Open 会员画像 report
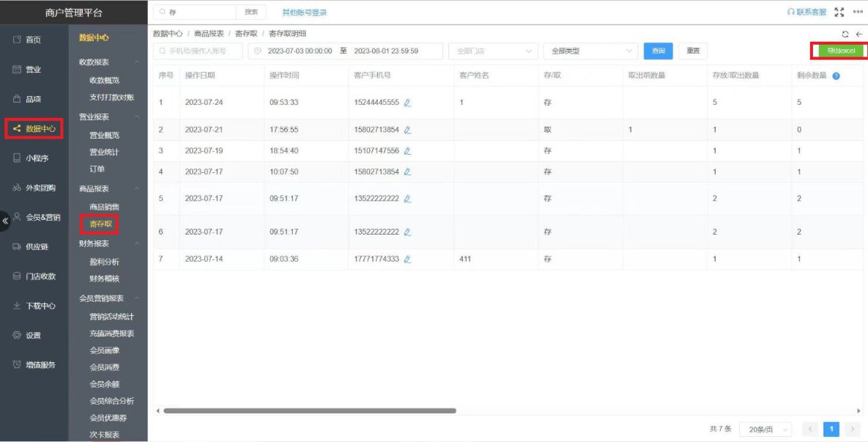 [105, 350]
